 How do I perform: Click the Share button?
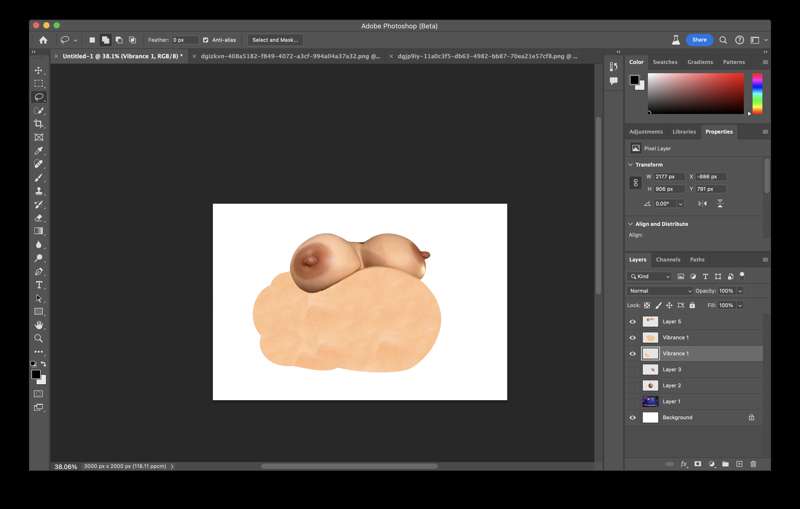[x=699, y=40]
